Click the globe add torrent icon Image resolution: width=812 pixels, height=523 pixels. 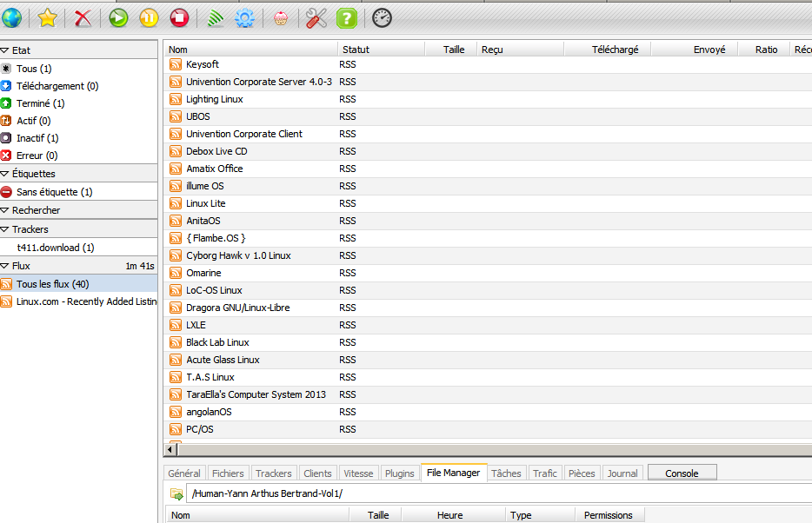[12, 17]
